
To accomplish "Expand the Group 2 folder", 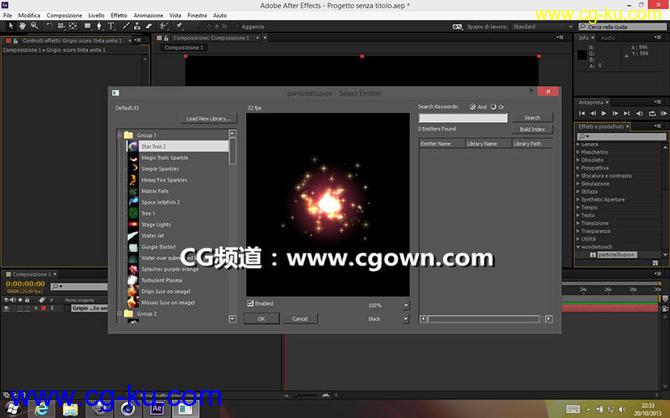I will pyautogui.click(x=120, y=314).
